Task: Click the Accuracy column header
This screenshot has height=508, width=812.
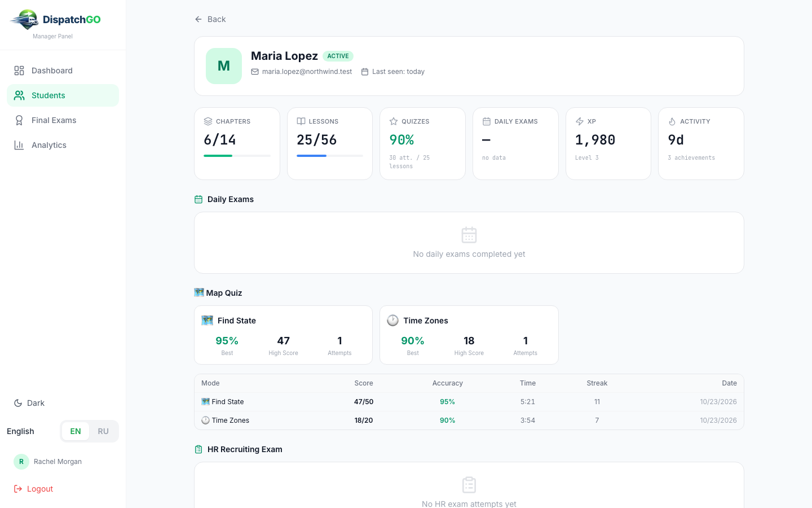Action: pyautogui.click(x=448, y=383)
